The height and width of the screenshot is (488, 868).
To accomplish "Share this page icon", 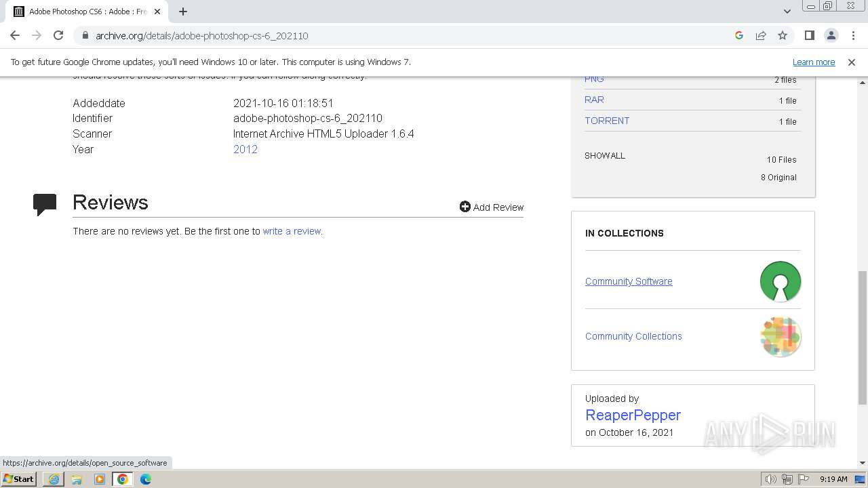I will 761,35.
